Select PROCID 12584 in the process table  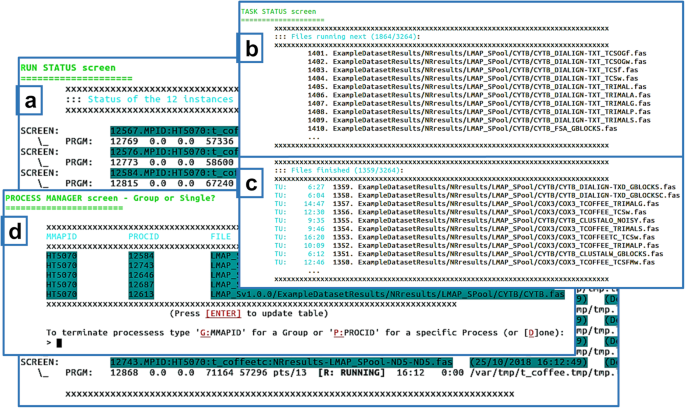pyautogui.click(x=141, y=256)
